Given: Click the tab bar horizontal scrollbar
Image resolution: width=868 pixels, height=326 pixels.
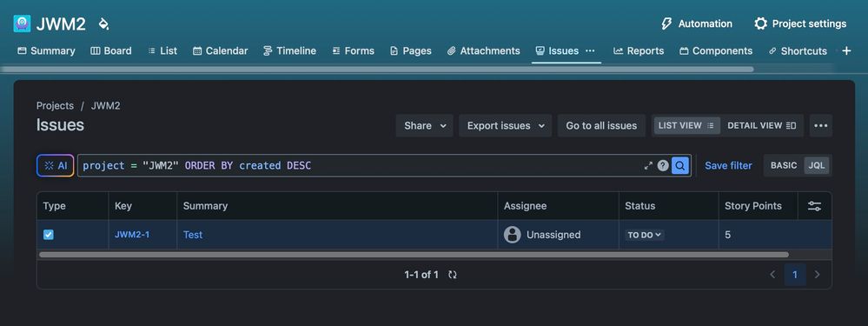Looking at the screenshot, I should (x=377, y=70).
